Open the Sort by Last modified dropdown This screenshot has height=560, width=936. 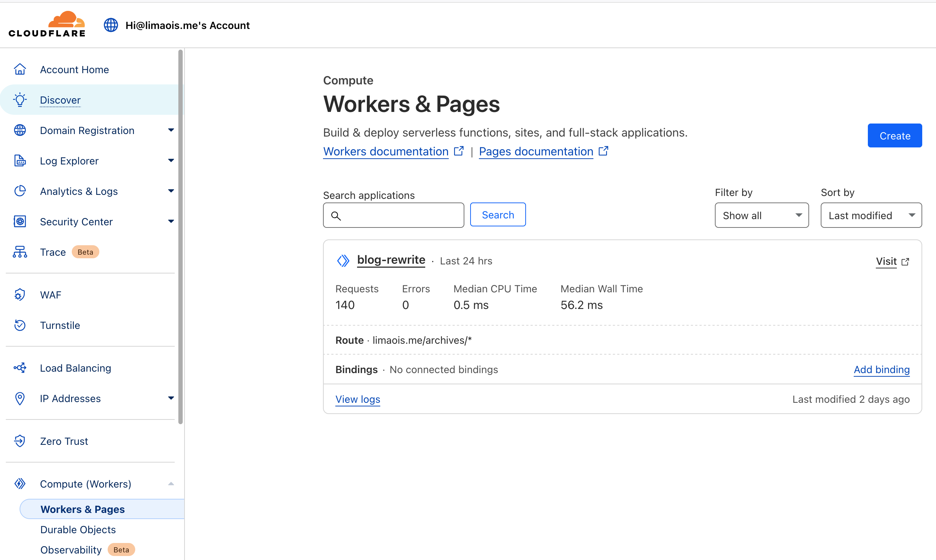pyautogui.click(x=871, y=215)
